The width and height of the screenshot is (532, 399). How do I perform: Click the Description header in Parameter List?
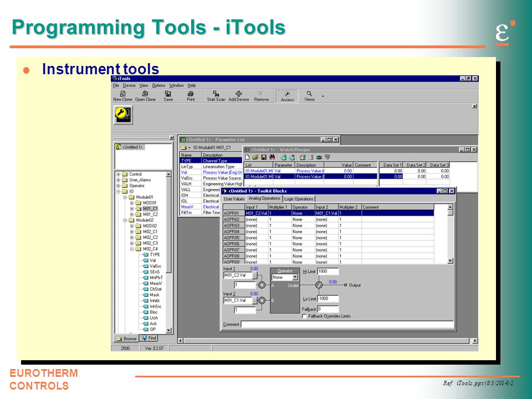(222, 155)
